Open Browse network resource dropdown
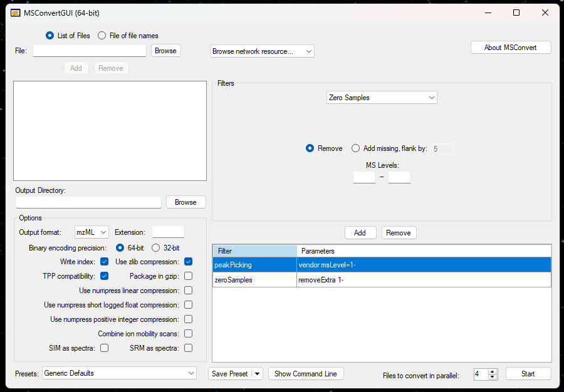The width and height of the screenshot is (564, 392). [x=262, y=51]
